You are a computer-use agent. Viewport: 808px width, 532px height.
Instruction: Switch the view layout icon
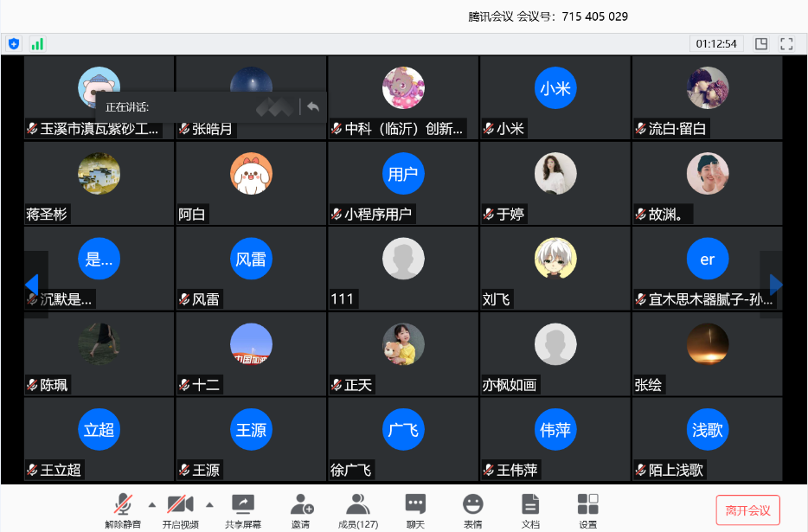761,44
